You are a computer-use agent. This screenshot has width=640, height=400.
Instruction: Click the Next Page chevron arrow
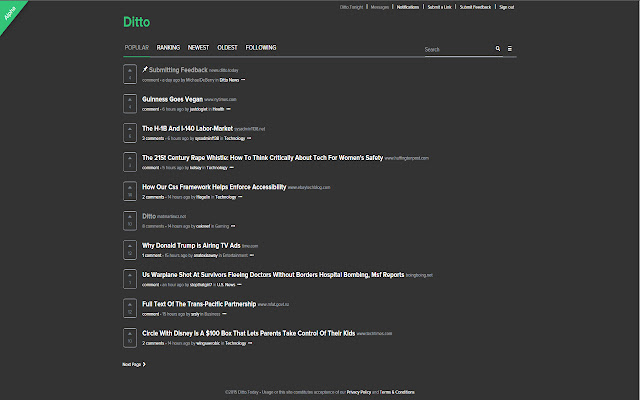144,364
